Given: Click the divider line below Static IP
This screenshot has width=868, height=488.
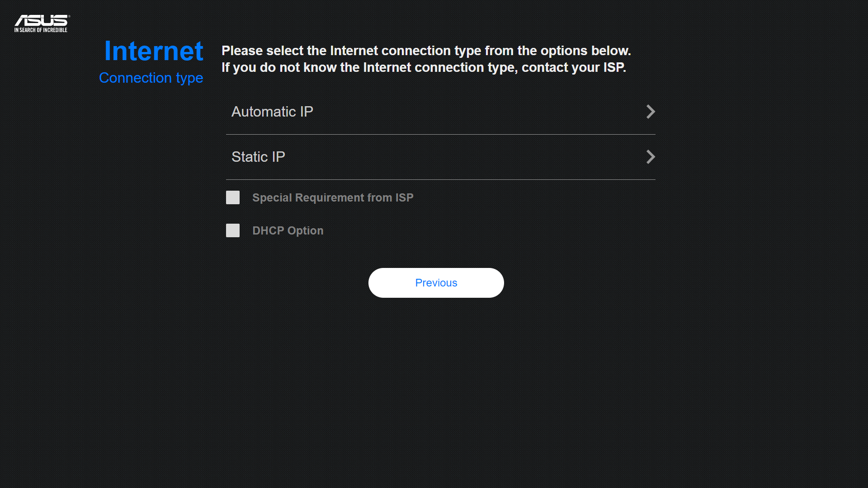Looking at the screenshot, I should [x=440, y=179].
